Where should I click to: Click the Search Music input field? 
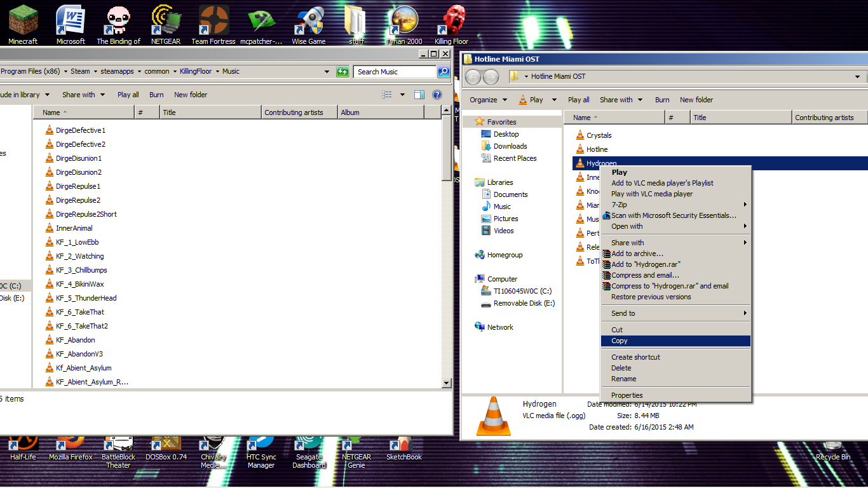(395, 72)
